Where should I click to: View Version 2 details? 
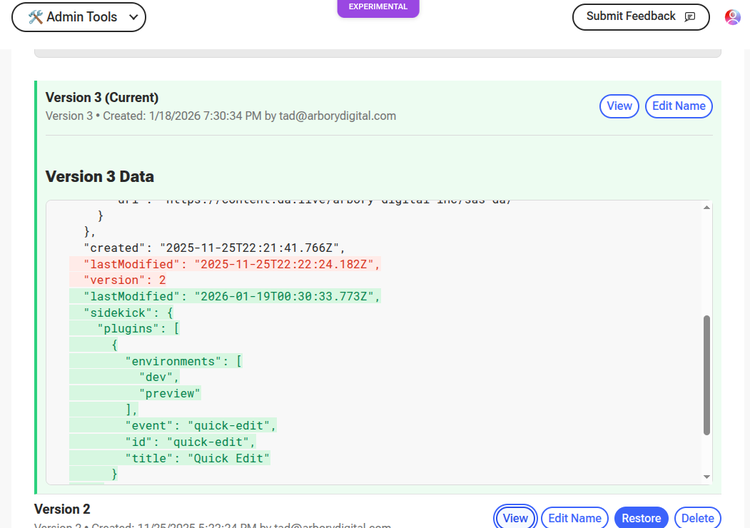515,517
